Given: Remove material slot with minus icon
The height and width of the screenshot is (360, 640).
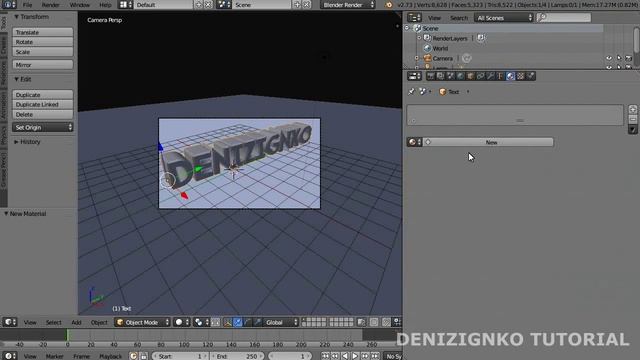Looking at the screenshot, I should coord(633,119).
